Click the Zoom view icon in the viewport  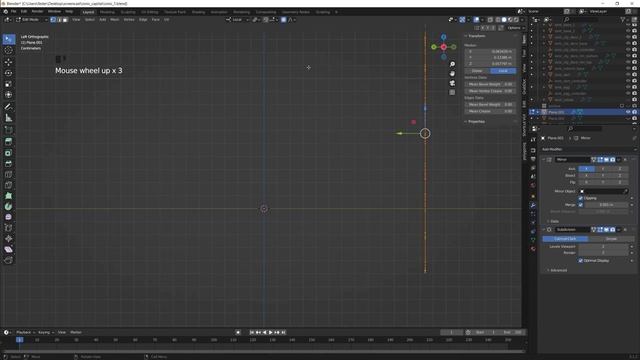(x=452, y=64)
